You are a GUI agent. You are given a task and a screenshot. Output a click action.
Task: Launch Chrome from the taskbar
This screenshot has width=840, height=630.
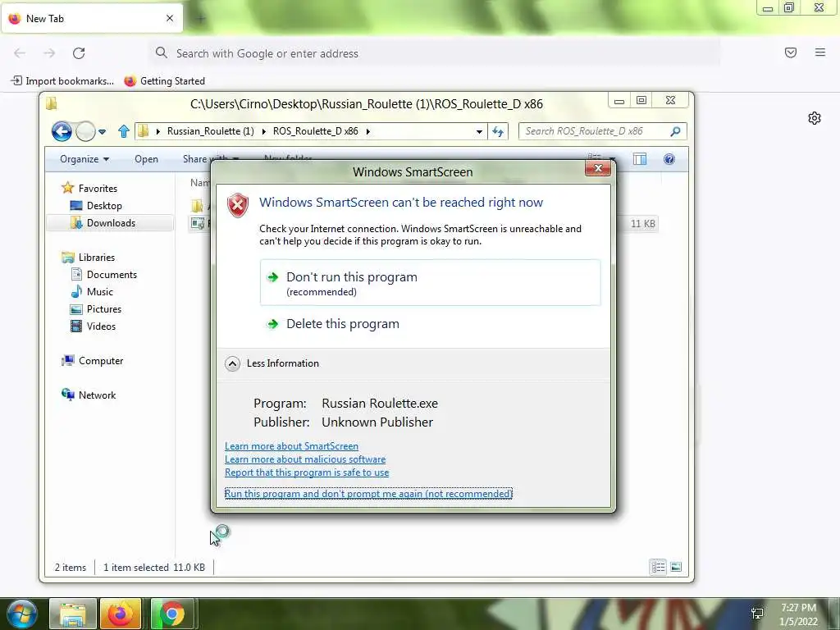coord(171,614)
